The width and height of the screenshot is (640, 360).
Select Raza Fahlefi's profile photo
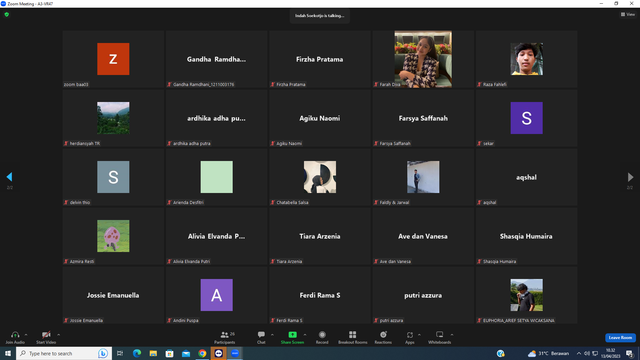[x=527, y=59]
